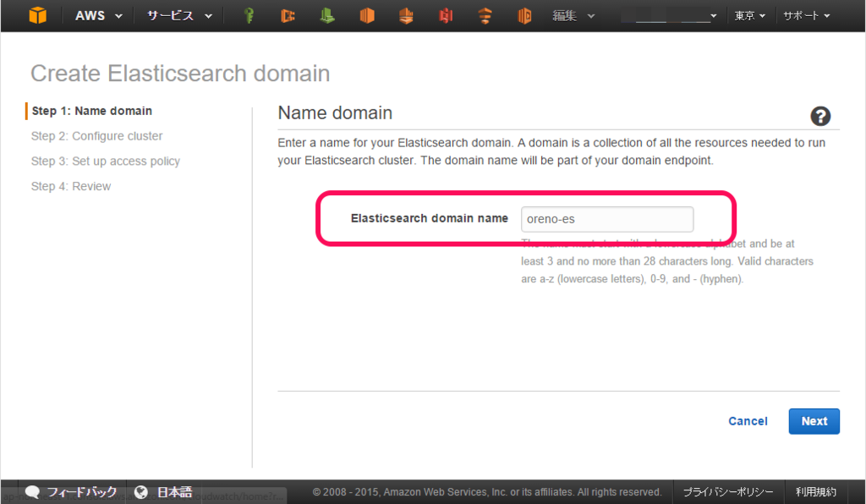Open the orange cube-with-arrow service shortcut icon
This screenshot has width=866, height=504.
[524, 16]
